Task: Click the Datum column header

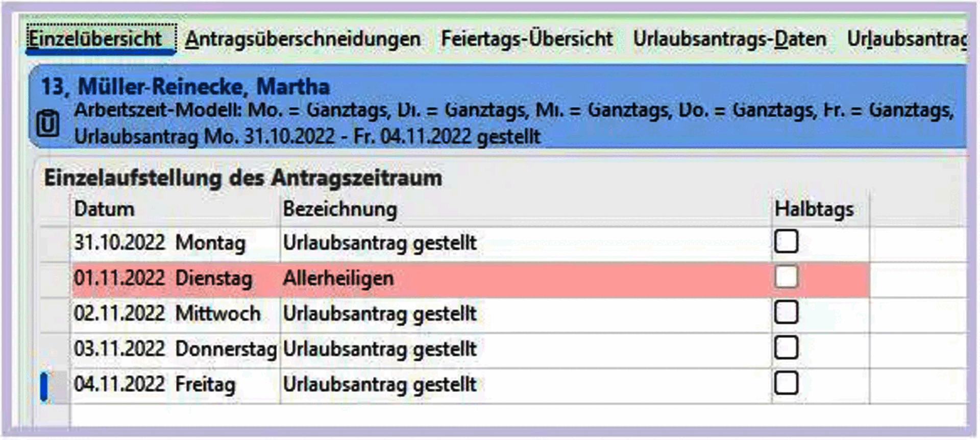Action: pos(105,209)
